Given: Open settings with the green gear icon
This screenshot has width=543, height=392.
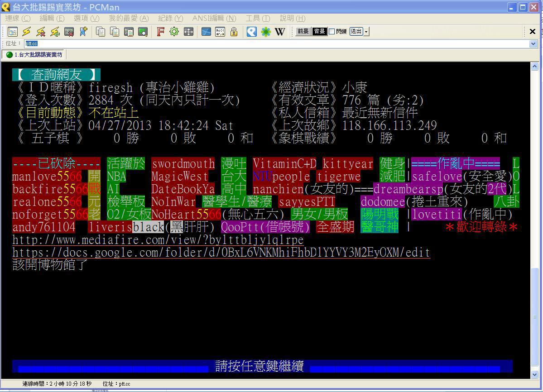Looking at the screenshot, I should coord(174,32).
